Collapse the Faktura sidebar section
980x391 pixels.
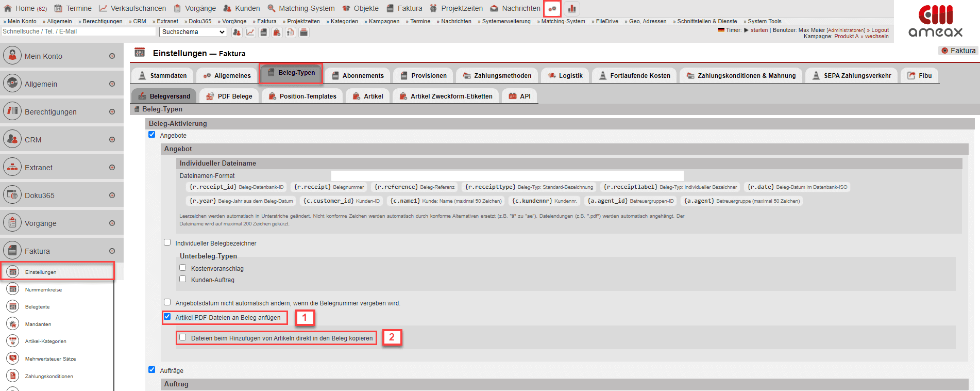112,251
